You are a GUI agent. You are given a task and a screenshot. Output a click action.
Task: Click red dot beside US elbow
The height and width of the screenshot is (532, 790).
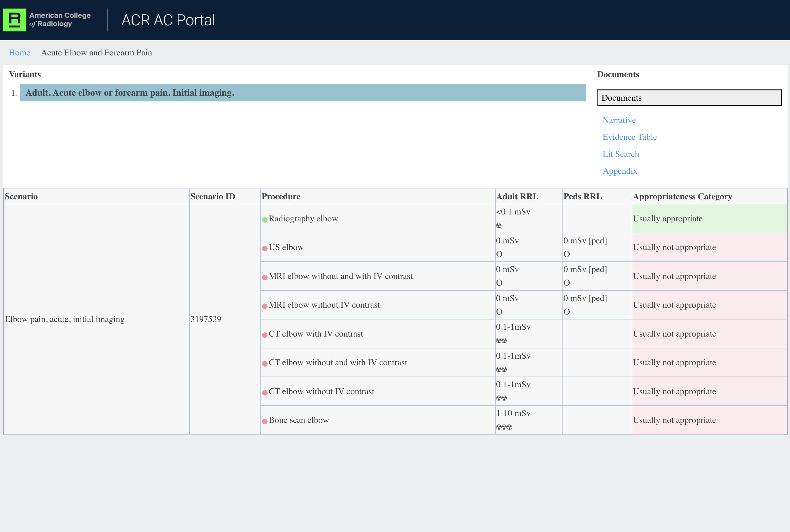(x=265, y=249)
